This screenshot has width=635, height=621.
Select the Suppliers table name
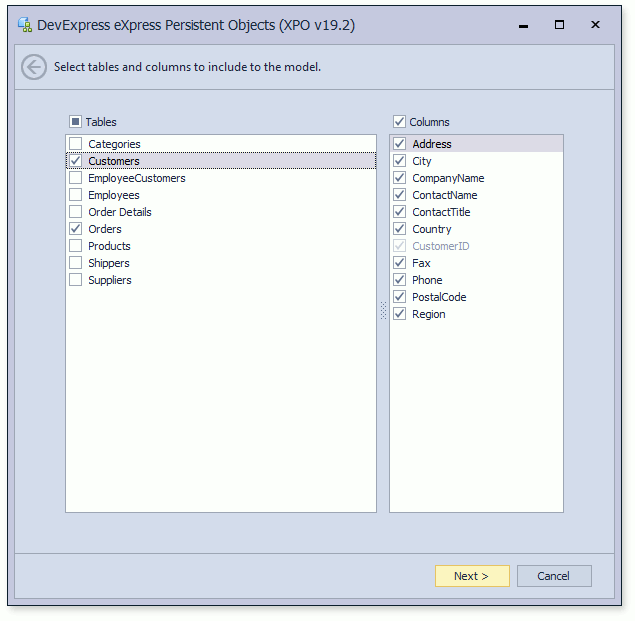tap(110, 280)
